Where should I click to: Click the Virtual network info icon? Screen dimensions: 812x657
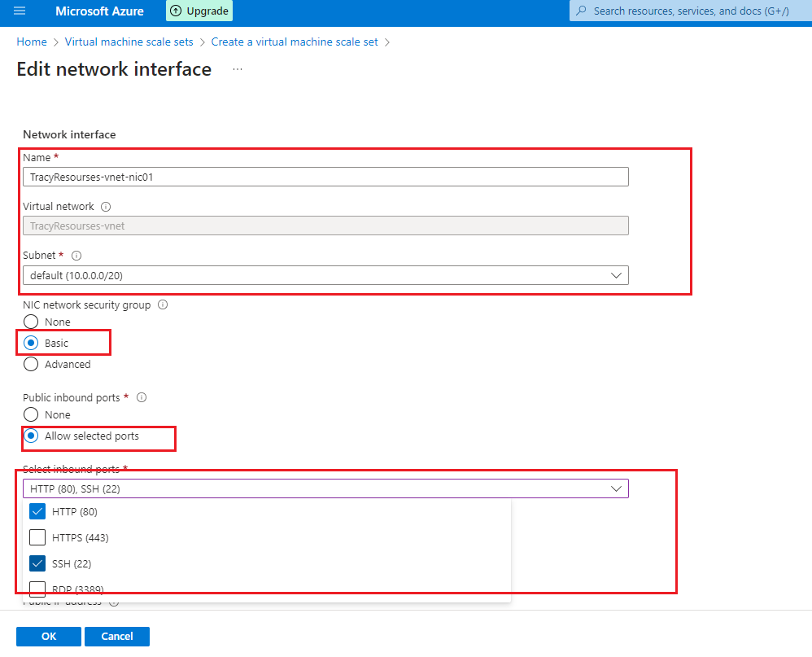point(107,207)
